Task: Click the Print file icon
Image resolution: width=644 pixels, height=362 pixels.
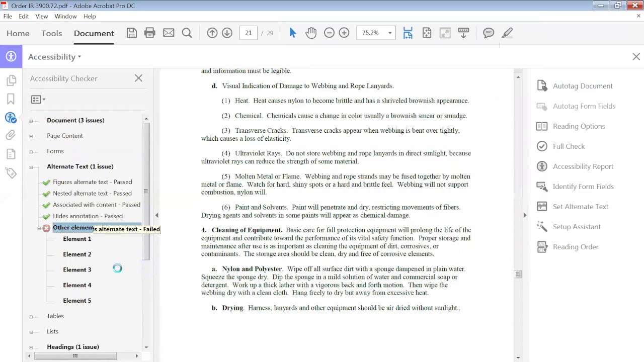Action: pos(150,33)
